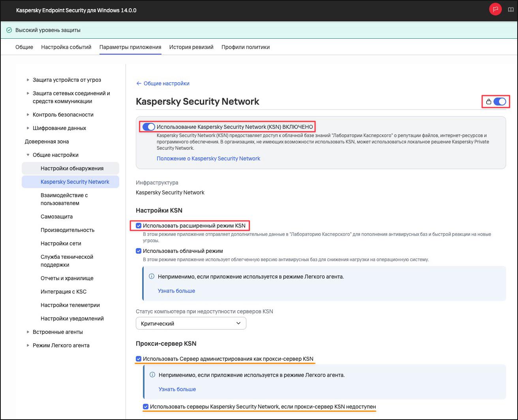Click the info icon above the dropdown
The width and height of the screenshot is (518, 420).
pos(151,277)
